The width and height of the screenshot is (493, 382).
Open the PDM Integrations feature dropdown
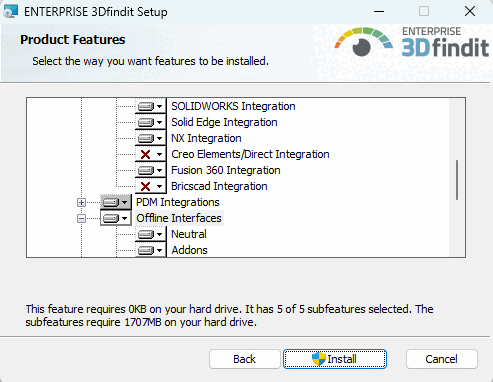click(x=116, y=202)
